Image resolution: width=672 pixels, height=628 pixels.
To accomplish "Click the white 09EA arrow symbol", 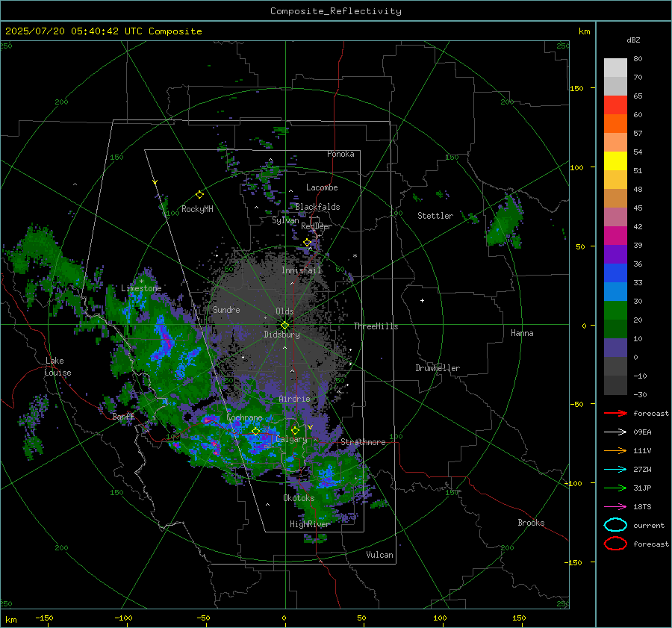I will pyautogui.click(x=615, y=432).
